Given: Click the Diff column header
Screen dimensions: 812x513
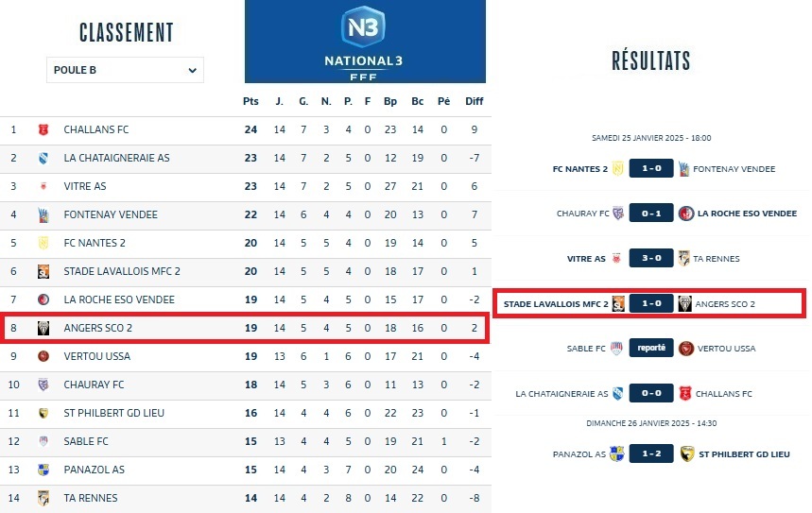Looking at the screenshot, I should point(475,101).
